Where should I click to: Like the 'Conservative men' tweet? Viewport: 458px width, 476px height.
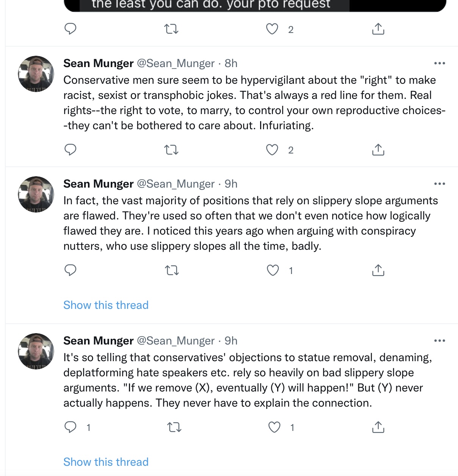tap(272, 150)
